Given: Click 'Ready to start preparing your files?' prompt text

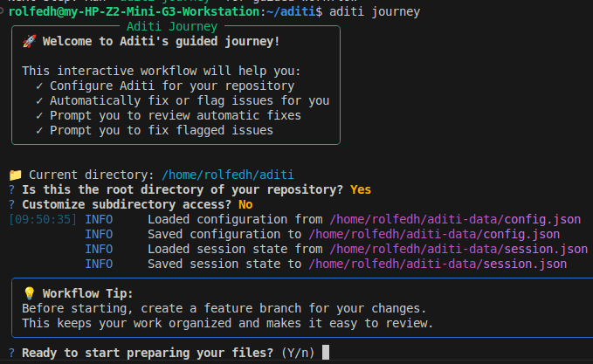Looking at the screenshot, I should (148, 353).
